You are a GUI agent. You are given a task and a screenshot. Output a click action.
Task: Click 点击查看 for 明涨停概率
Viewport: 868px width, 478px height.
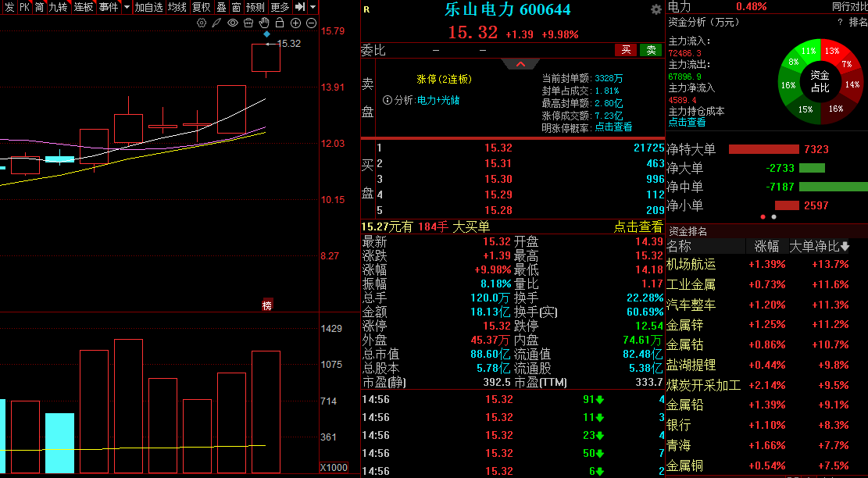click(613, 127)
